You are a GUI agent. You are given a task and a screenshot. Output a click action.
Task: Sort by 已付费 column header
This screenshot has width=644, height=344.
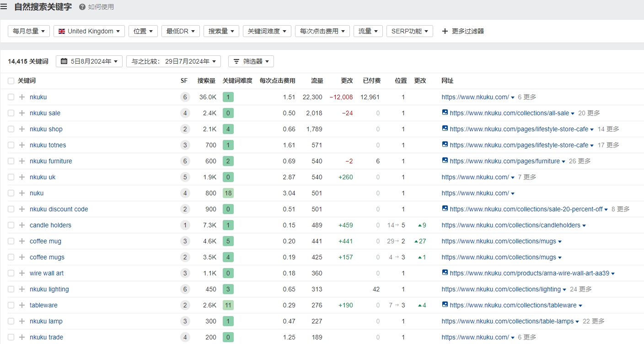[x=372, y=81]
